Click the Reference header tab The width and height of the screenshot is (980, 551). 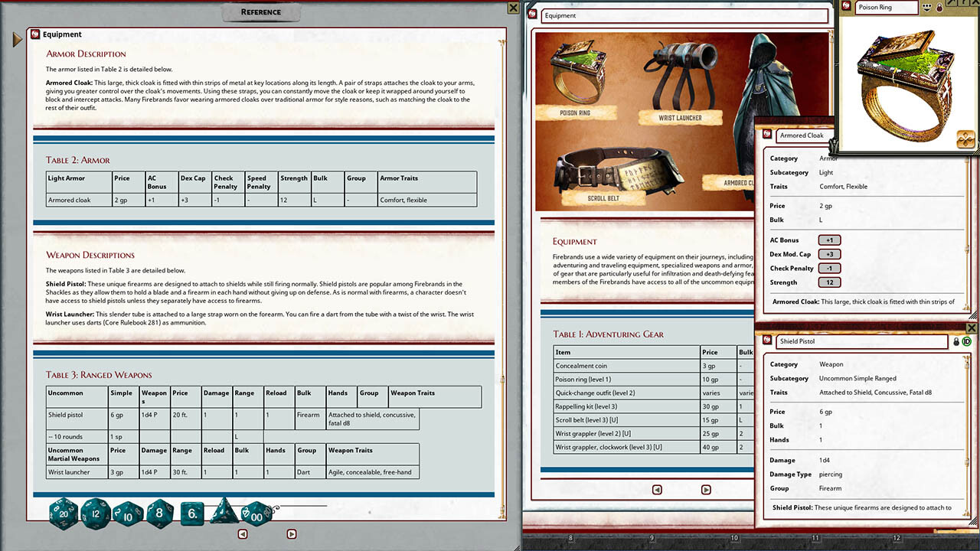point(261,12)
